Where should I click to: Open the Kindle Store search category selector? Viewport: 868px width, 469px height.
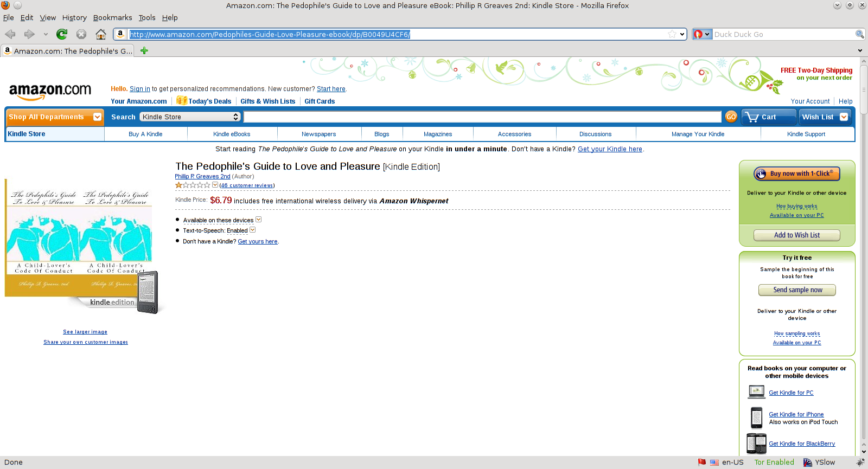(190, 117)
